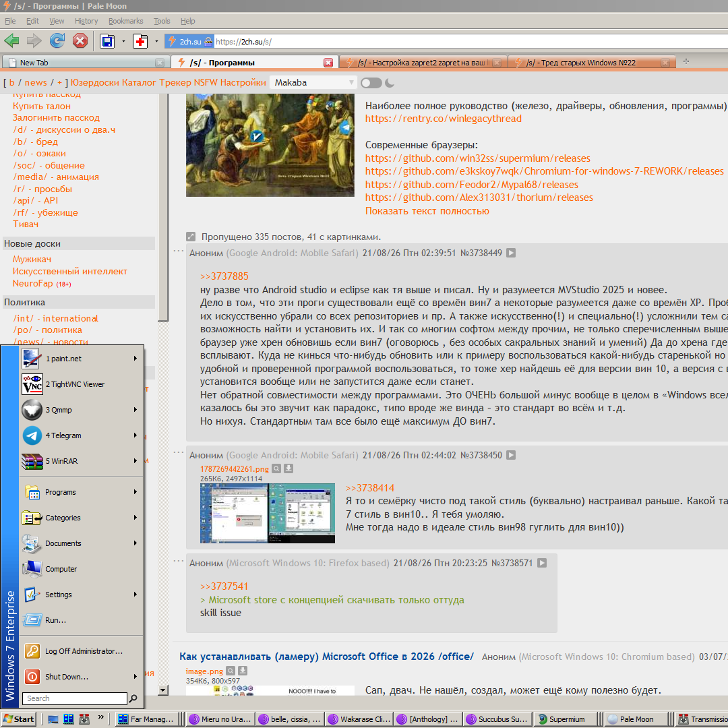Open the post menu arrow for №3738571
Viewport: 728px width, 728px height.
tap(542, 563)
